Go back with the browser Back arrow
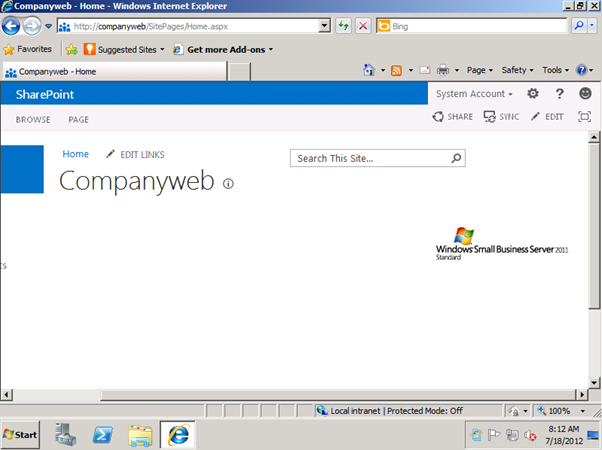This screenshot has height=450, width=602. coord(11,26)
